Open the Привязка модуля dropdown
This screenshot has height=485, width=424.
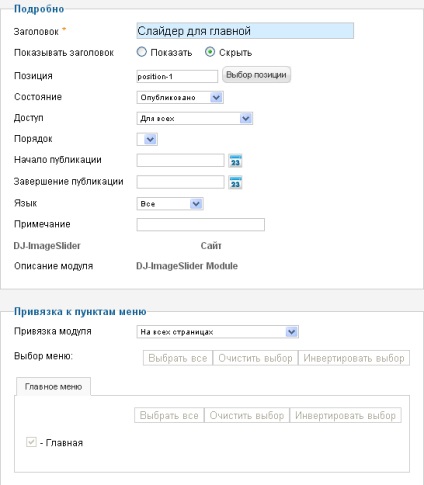click(x=218, y=332)
